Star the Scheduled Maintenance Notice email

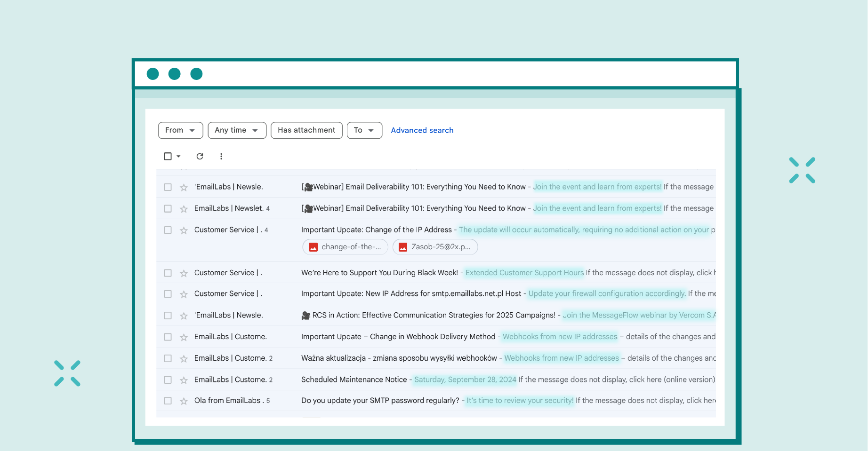(x=183, y=380)
